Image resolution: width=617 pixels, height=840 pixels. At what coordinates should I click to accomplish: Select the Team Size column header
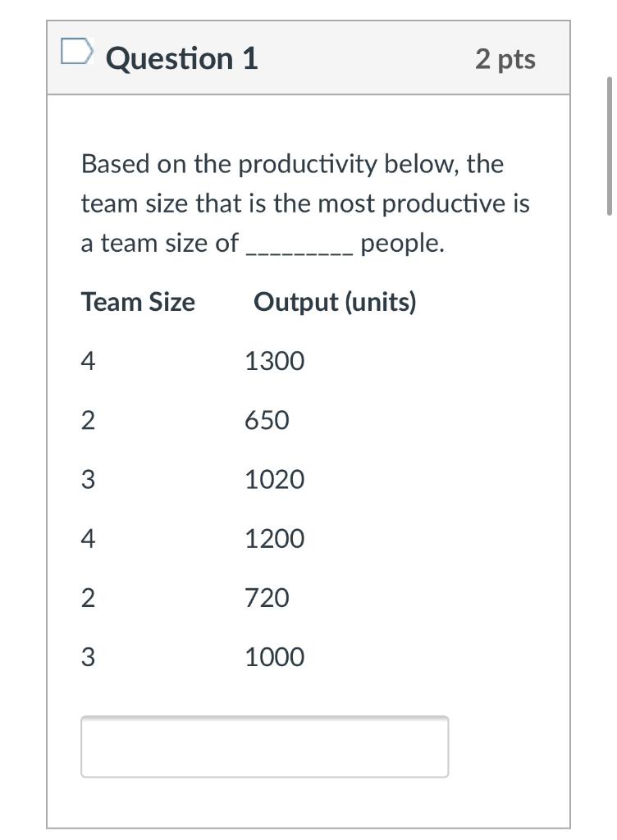pyautogui.click(x=137, y=302)
